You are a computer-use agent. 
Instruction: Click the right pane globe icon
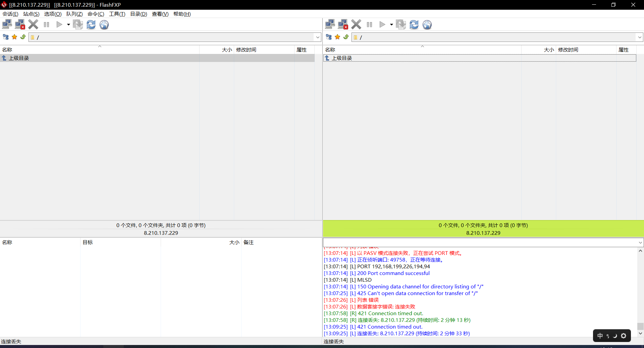coord(427,24)
